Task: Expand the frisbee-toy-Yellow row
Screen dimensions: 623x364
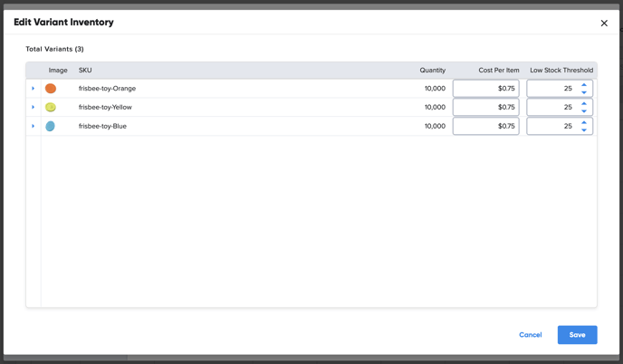Action: point(33,107)
